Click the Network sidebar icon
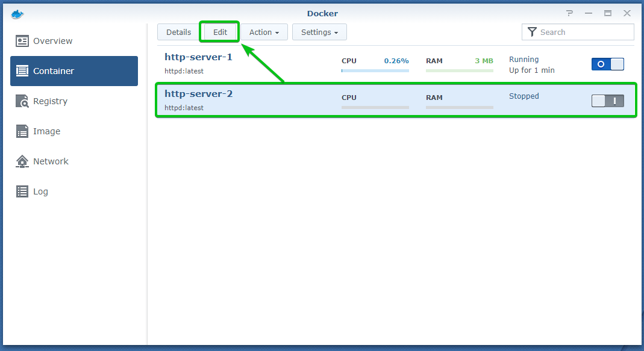This screenshot has width=644, height=351. 22,161
